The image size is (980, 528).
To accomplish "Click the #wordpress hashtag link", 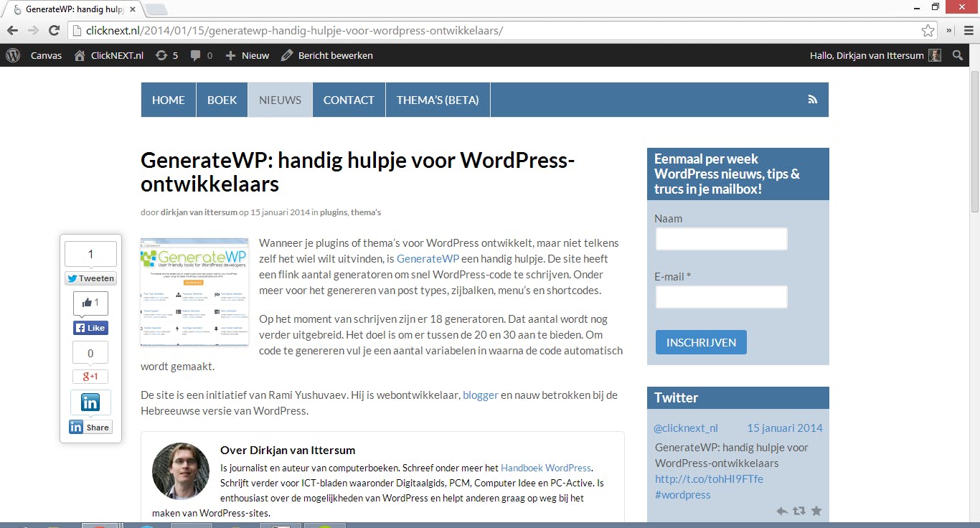I will (682, 495).
